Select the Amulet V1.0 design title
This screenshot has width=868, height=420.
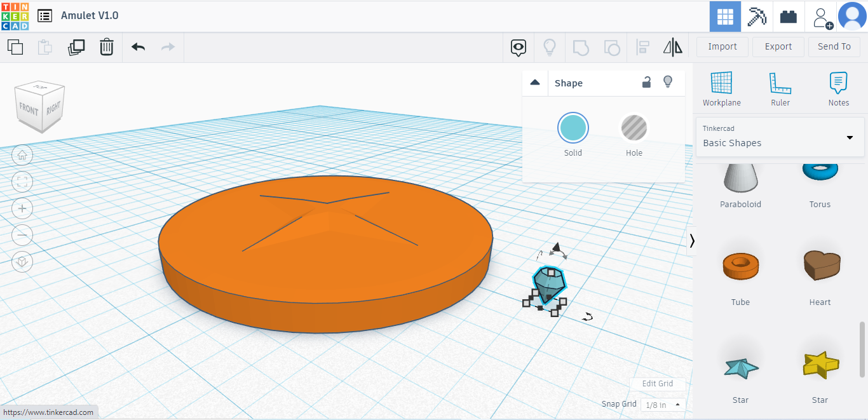[x=90, y=16]
